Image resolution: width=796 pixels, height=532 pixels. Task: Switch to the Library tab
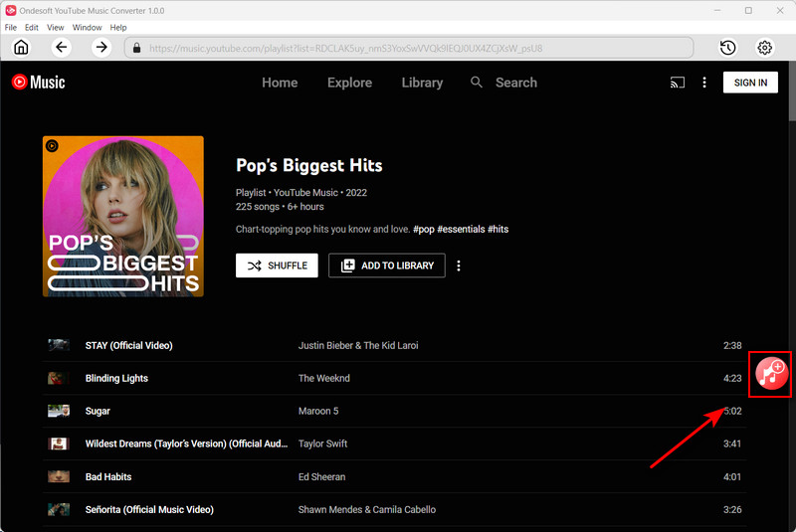point(422,83)
